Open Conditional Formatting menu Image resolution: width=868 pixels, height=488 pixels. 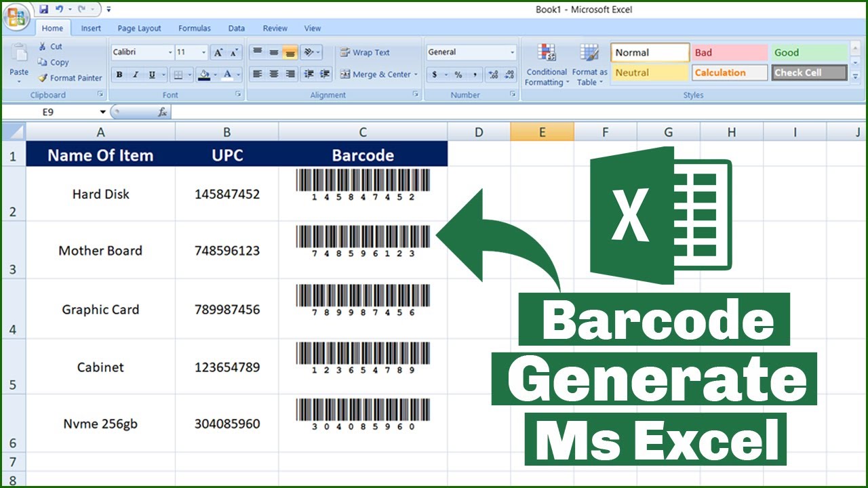(546, 65)
